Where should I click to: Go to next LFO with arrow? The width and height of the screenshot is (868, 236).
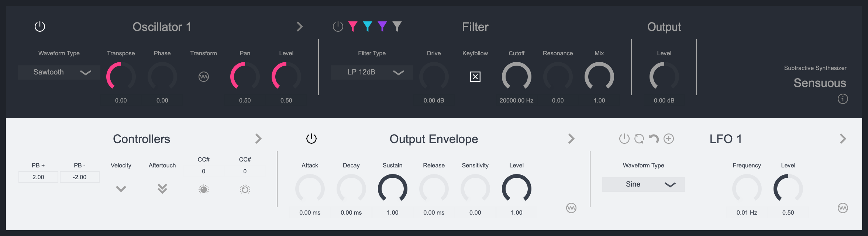pos(843,139)
